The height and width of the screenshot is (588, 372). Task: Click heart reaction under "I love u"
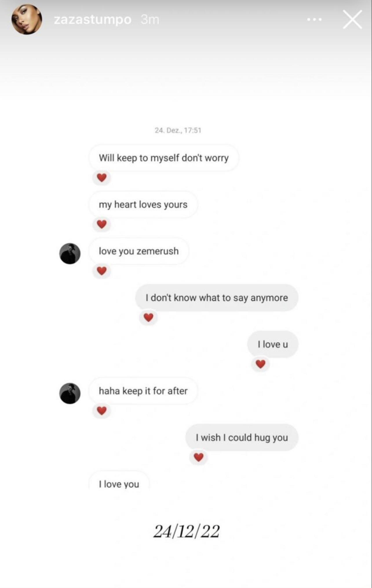point(260,364)
